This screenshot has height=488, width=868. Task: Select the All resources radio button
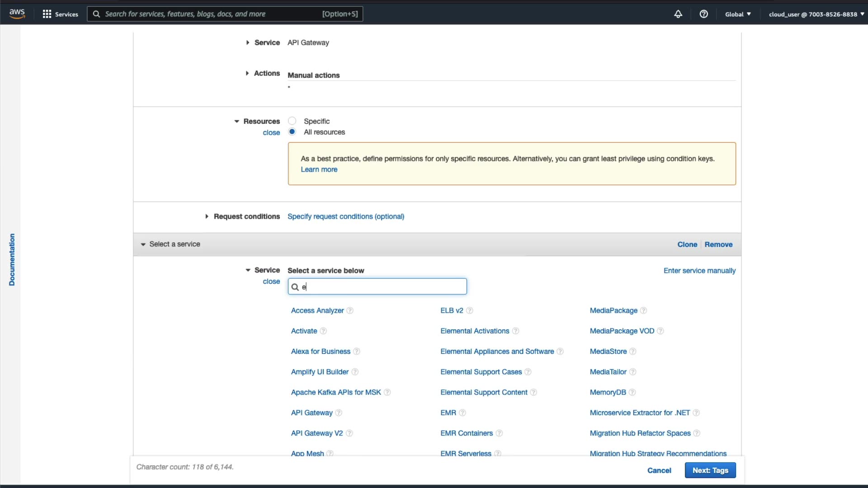click(x=292, y=132)
